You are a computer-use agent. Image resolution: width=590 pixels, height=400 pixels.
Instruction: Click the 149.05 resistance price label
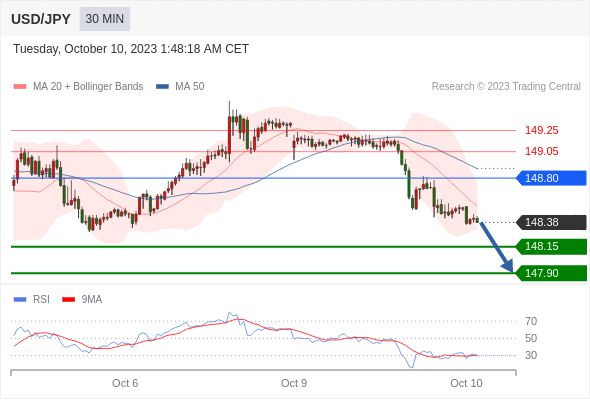(x=541, y=151)
